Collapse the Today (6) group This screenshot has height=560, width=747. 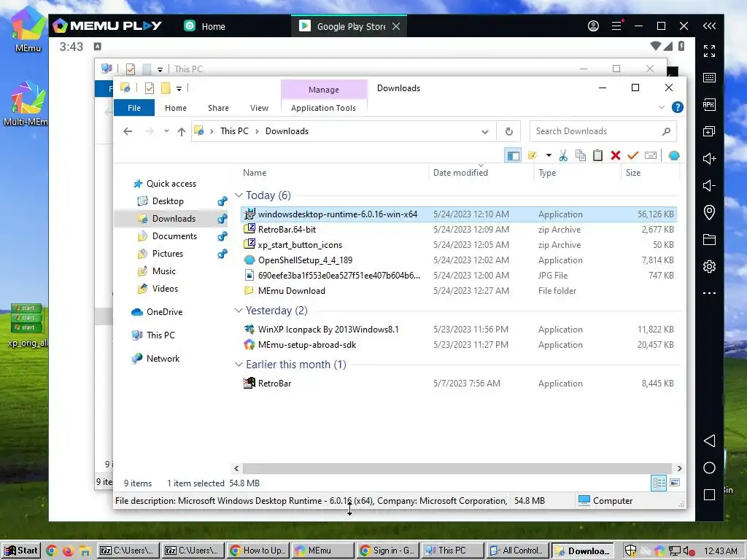239,195
